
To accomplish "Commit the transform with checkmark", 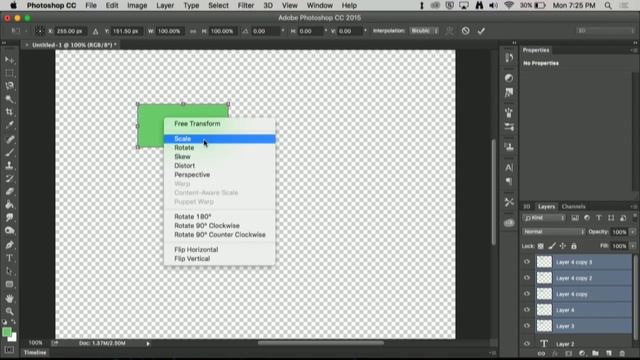I will click(x=481, y=31).
